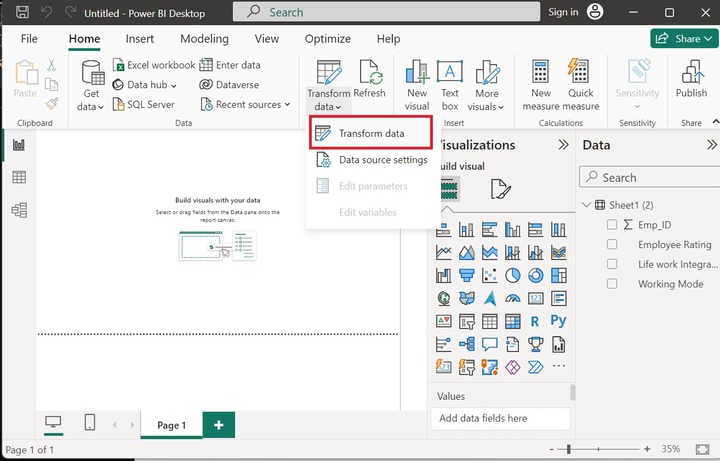Open the File menu
720x461 pixels.
point(29,39)
